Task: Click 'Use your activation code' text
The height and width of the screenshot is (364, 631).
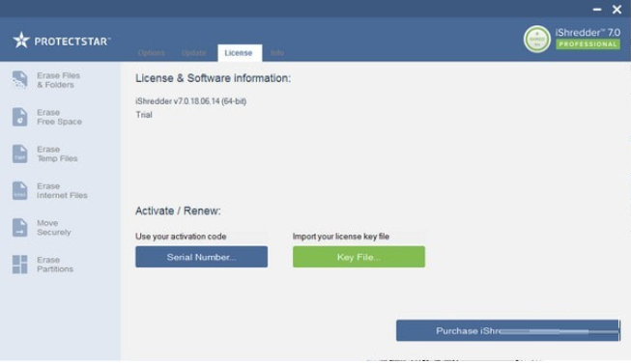Action: tap(181, 237)
